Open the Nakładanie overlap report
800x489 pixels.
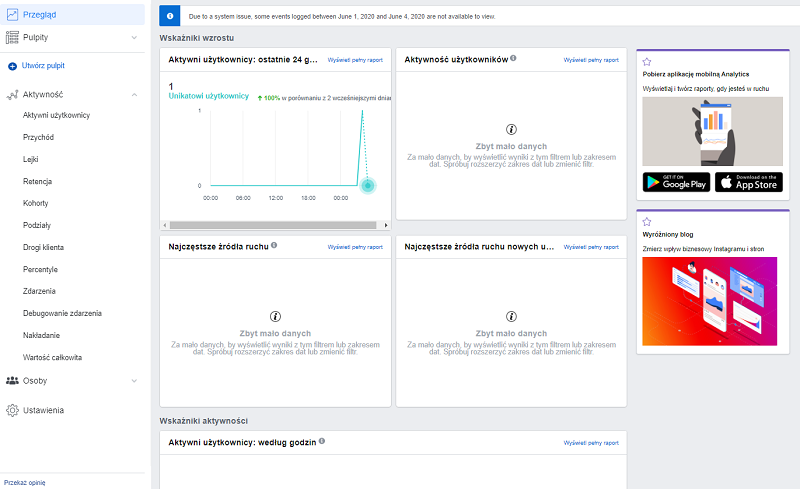pyautogui.click(x=41, y=335)
